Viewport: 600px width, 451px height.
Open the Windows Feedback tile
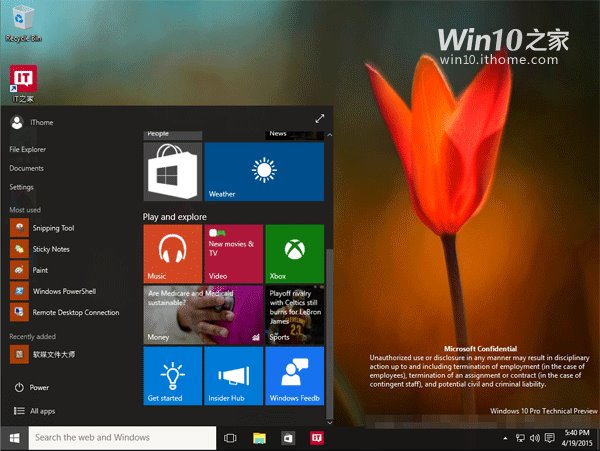(x=295, y=376)
